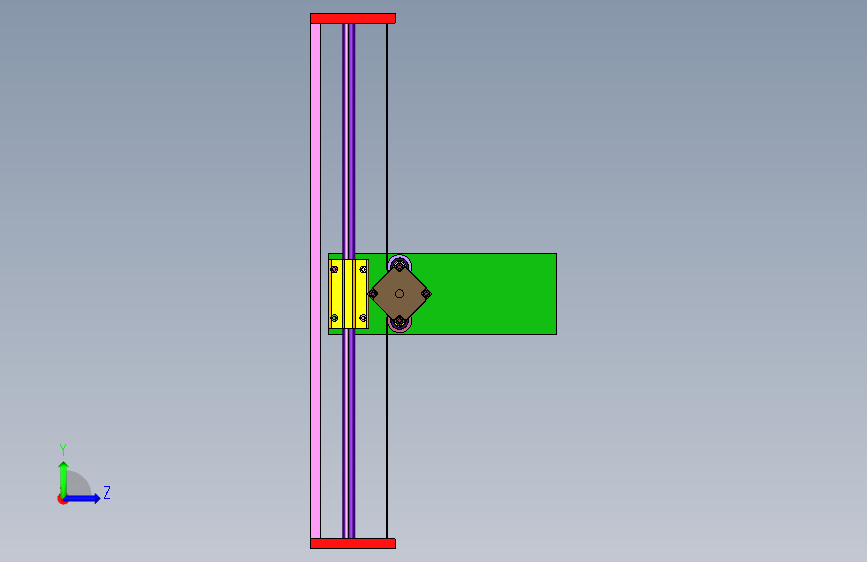The image size is (867, 562).
Task: Select the bottom red end plate
Action: click(x=353, y=543)
